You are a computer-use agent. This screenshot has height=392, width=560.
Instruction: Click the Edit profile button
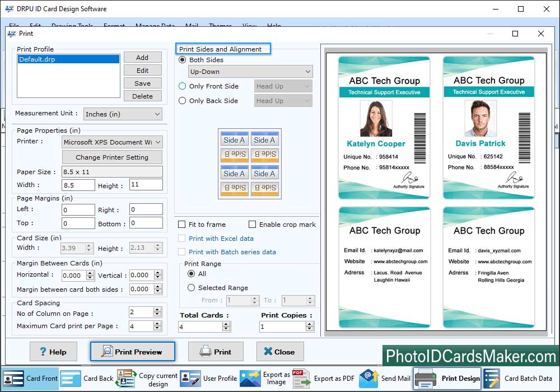point(142,71)
